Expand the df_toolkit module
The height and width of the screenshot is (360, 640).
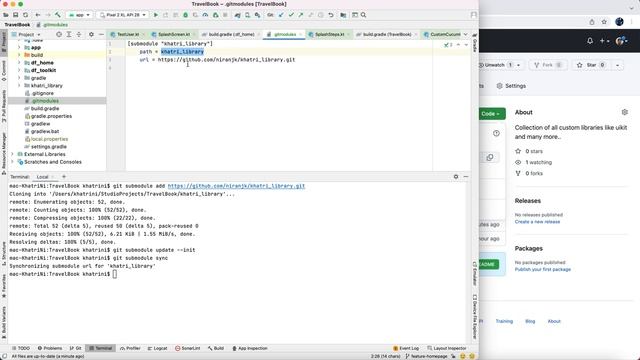click(x=19, y=70)
